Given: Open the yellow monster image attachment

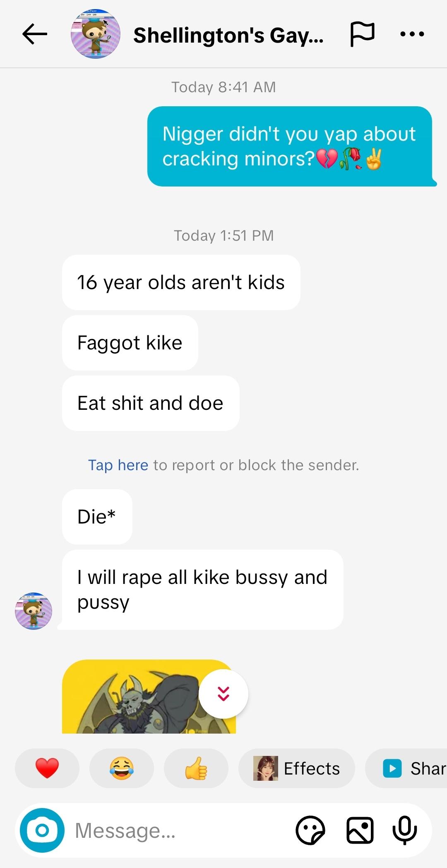Looking at the screenshot, I should click(x=149, y=696).
